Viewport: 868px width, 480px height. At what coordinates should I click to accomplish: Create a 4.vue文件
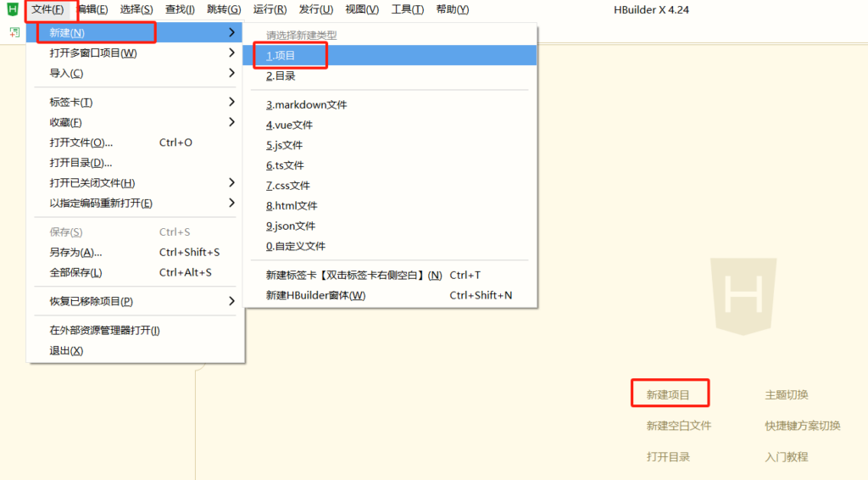(390, 126)
